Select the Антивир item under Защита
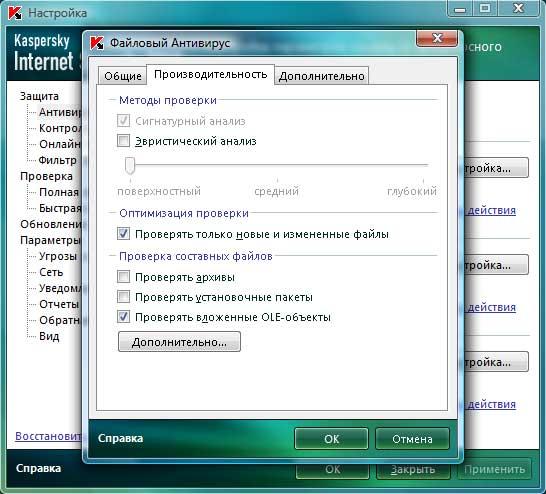Image resolution: width=546 pixels, height=494 pixels. click(60, 112)
